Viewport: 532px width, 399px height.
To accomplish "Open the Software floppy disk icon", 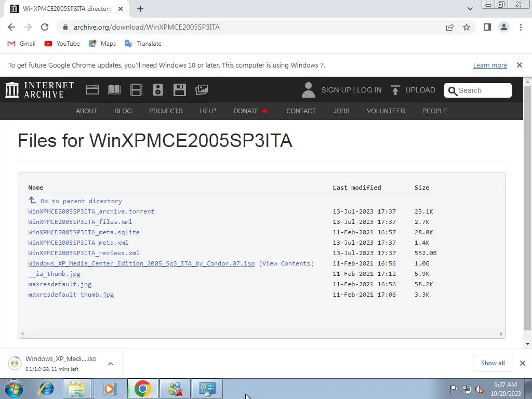I will pos(179,90).
